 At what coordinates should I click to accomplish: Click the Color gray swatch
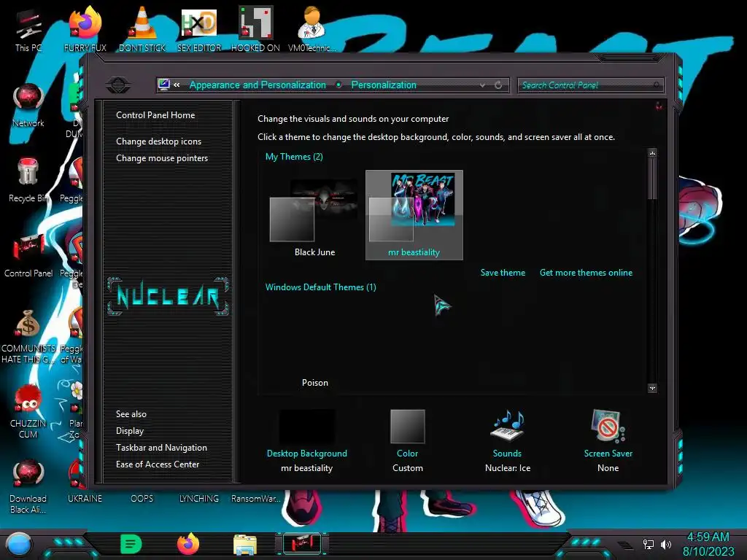tap(408, 426)
